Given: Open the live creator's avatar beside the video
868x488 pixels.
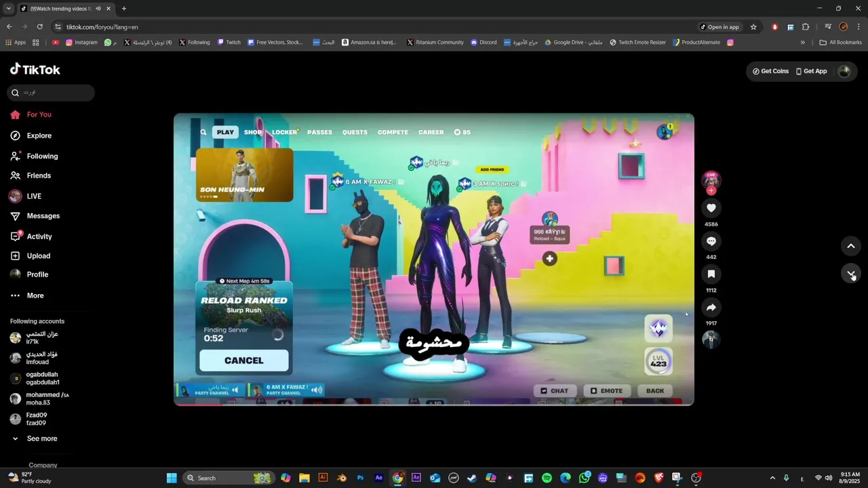Looking at the screenshot, I should pos(711,180).
